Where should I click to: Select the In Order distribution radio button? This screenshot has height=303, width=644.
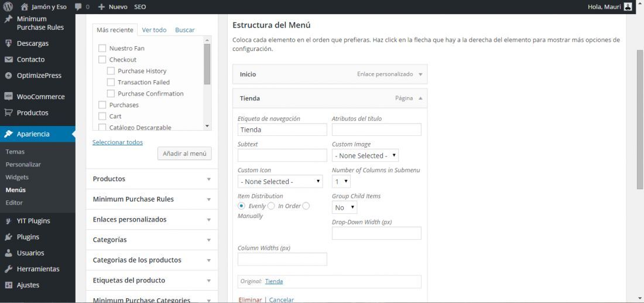pos(271,206)
